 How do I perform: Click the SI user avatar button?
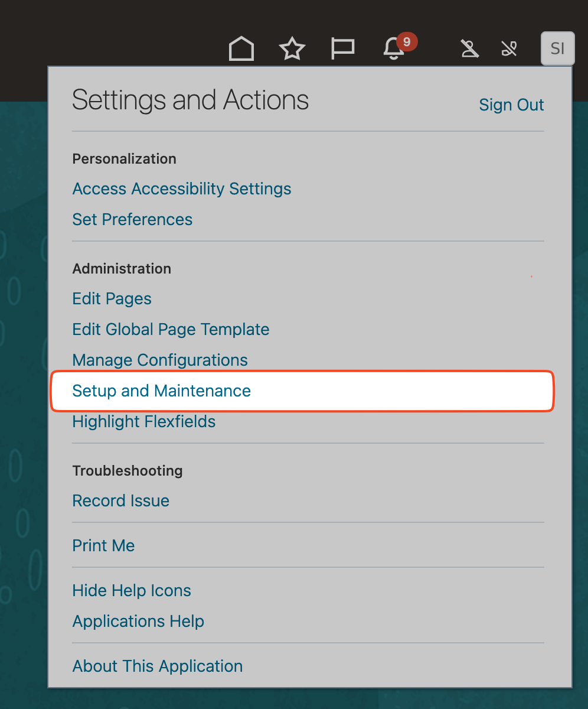point(557,48)
